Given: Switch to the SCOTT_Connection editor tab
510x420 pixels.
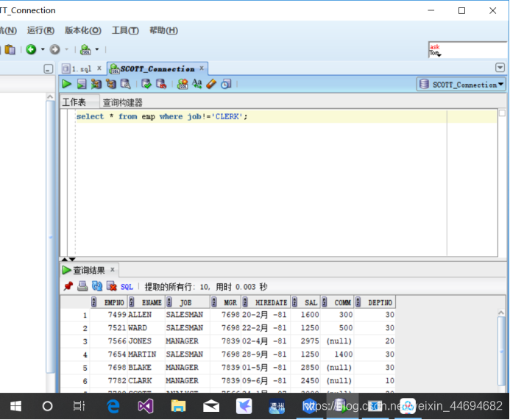Looking at the screenshot, I should pyautogui.click(x=157, y=69).
